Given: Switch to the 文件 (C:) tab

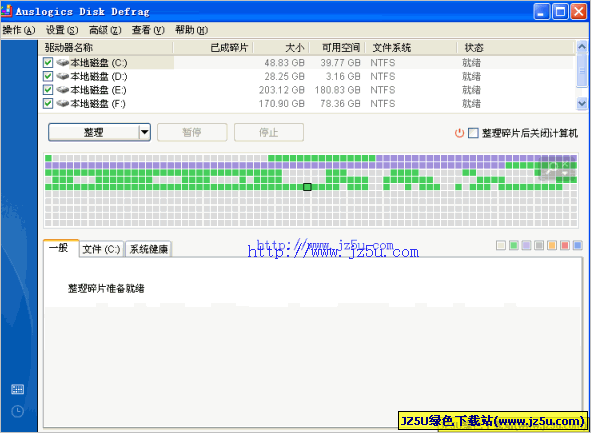Looking at the screenshot, I should tap(101, 249).
